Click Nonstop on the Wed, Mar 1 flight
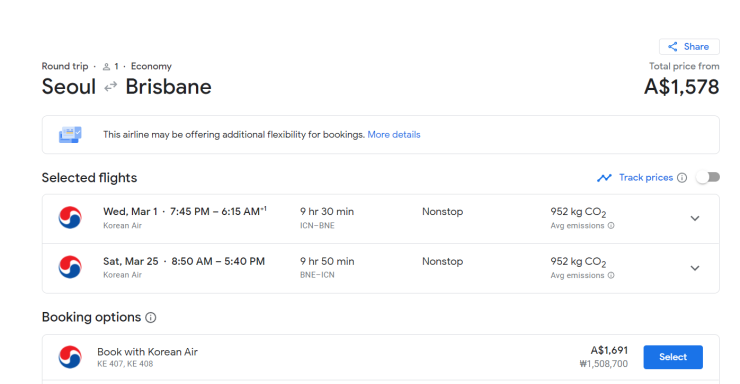 pos(443,211)
